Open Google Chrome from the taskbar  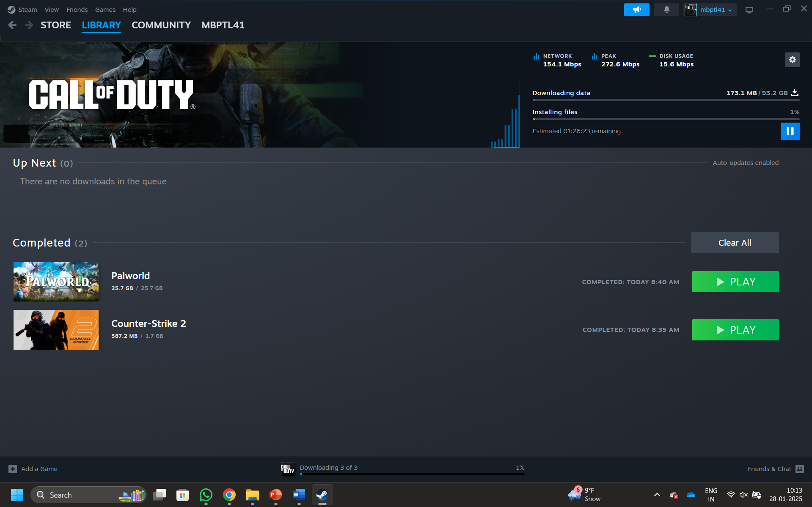coord(229,495)
